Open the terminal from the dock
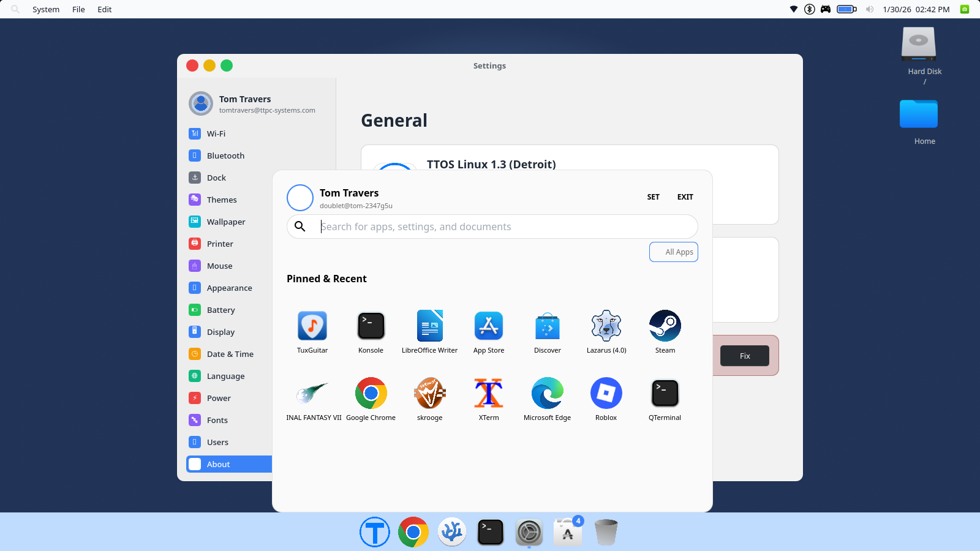The width and height of the screenshot is (980, 551). pos(491,532)
